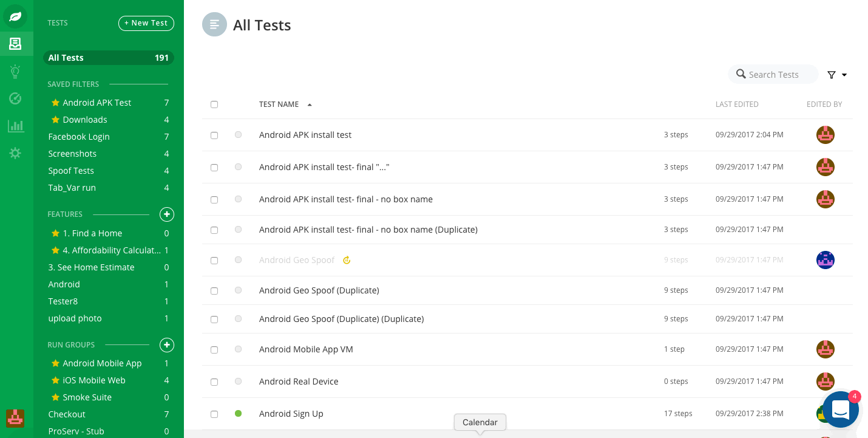The height and width of the screenshot is (438, 868).
Task: Select All Tests in sidebar
Action: pyautogui.click(x=109, y=58)
